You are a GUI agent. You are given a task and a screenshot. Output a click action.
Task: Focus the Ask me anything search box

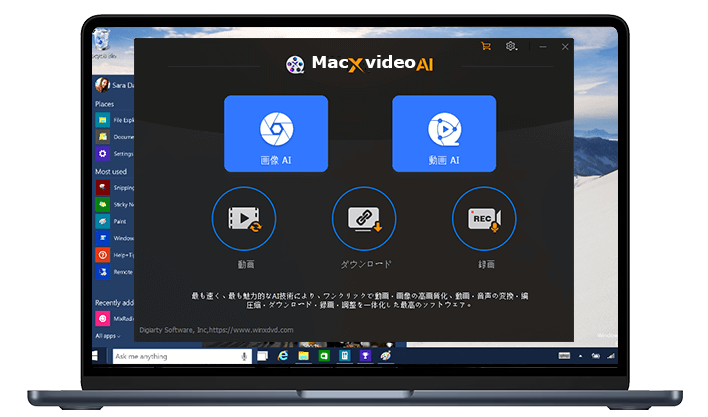click(182, 356)
